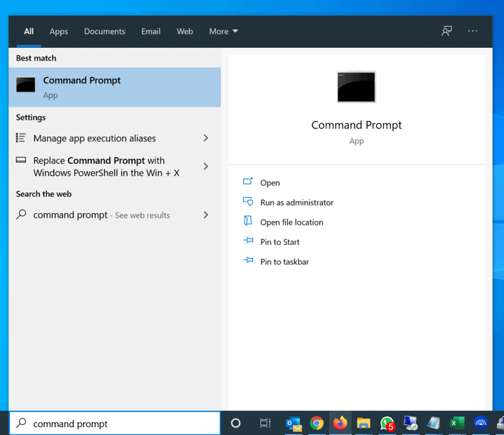Expand Manage app execution aliases arrow

[x=206, y=138]
